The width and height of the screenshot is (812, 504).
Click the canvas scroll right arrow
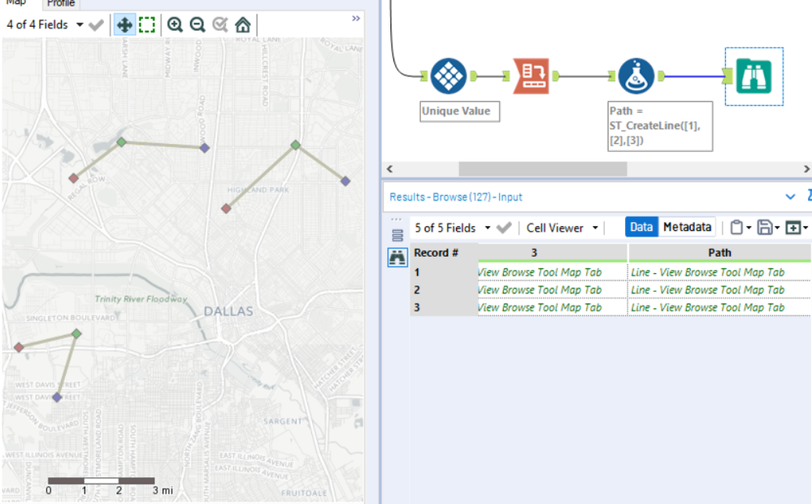(806, 169)
